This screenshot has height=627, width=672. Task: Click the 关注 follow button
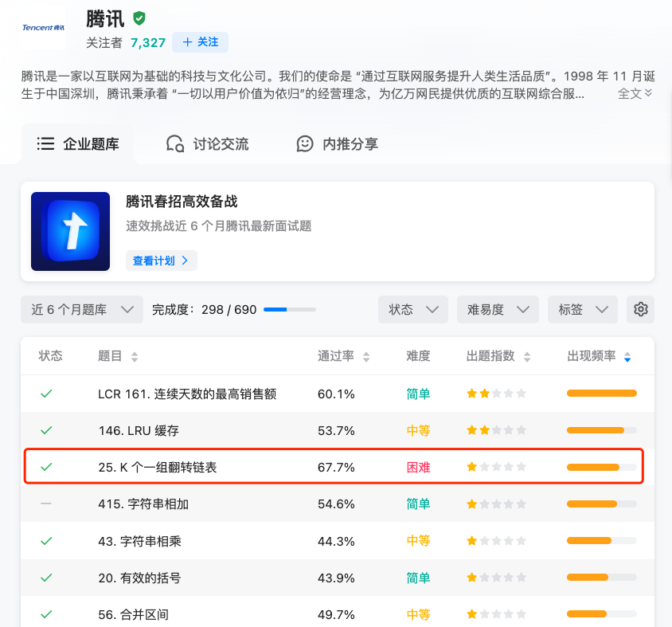[x=200, y=42]
